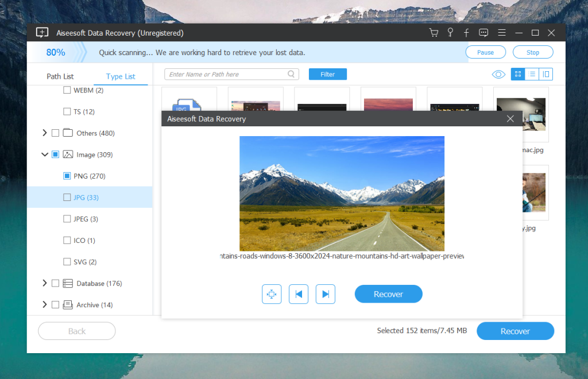
Task: Open the feedback chat bubble icon
Action: point(483,33)
